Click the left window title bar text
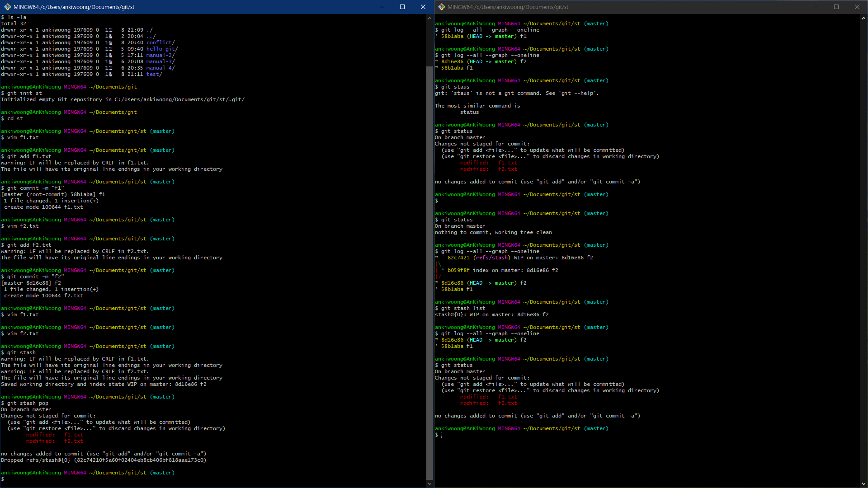Image resolution: width=868 pixels, height=488 pixels. pyautogui.click(x=74, y=7)
